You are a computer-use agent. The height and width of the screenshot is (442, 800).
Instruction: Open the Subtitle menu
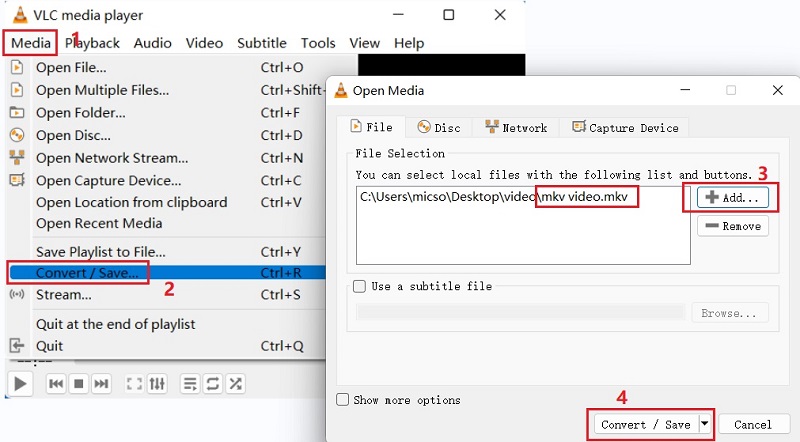tap(262, 43)
